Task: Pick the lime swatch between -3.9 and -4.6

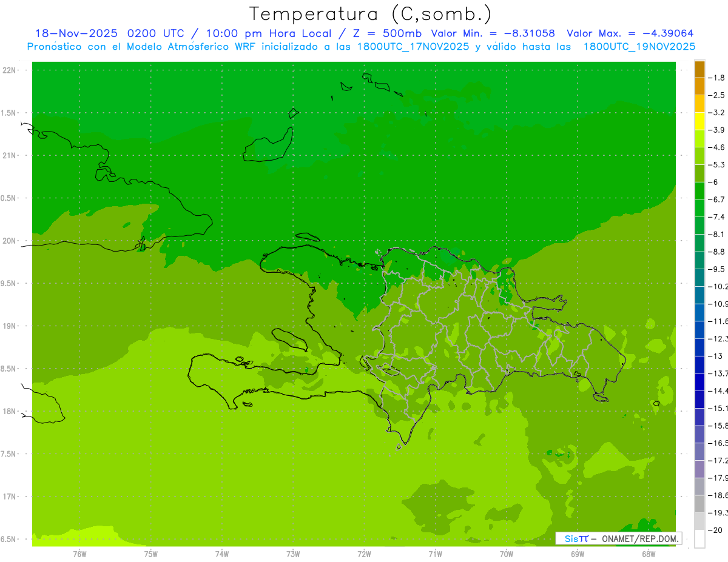Action: (699, 138)
